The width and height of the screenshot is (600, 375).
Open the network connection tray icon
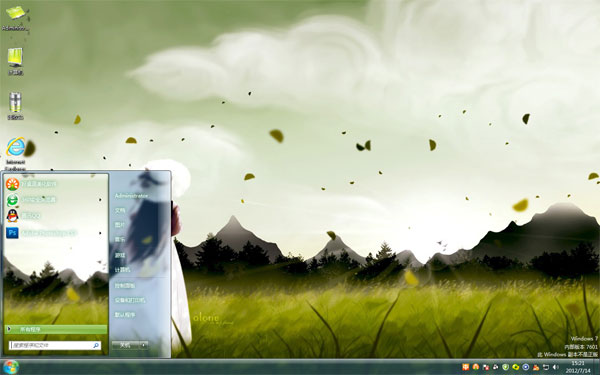(546, 367)
